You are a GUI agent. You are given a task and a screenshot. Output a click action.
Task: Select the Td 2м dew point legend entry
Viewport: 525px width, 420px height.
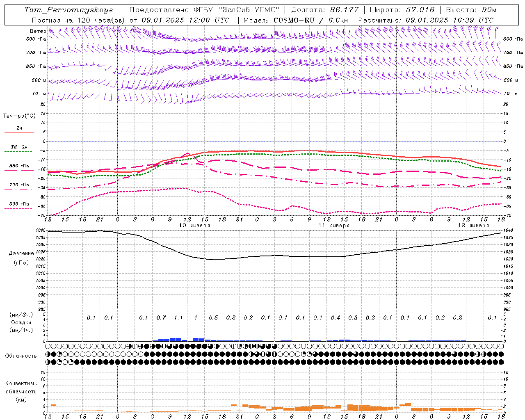tap(19, 147)
